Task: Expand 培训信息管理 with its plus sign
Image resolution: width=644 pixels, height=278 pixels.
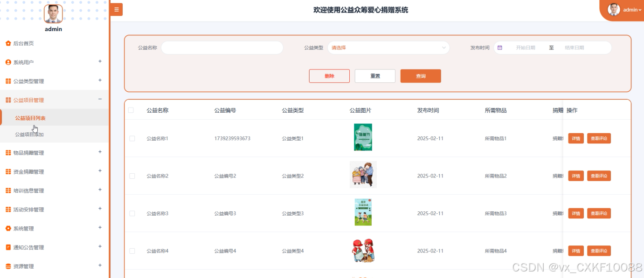Action: pos(100,190)
